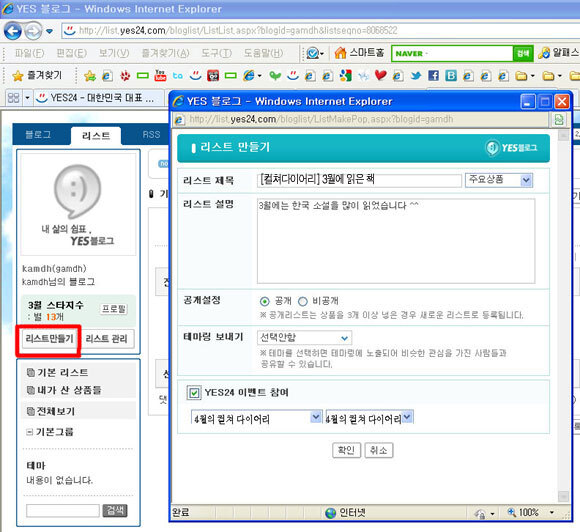Screen dimensions: 580x532
Task: Focus the NAVER search input field
Action: tap(452, 54)
